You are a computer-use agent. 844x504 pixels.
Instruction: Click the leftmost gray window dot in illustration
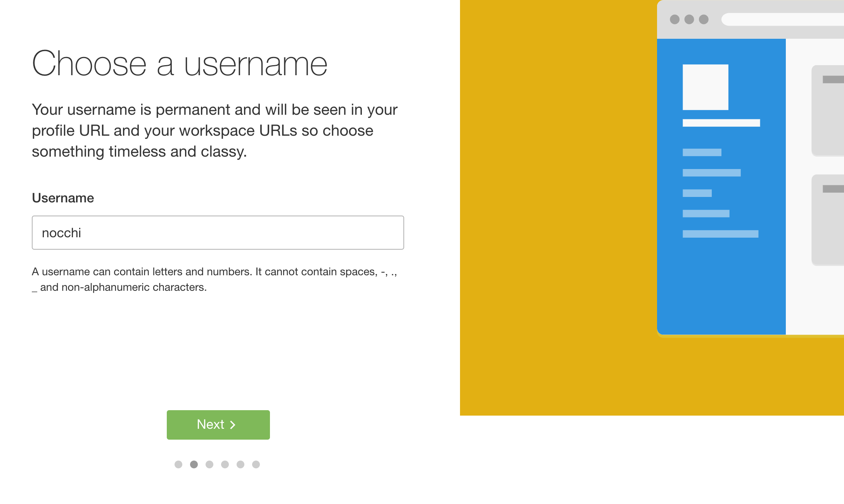pos(675,19)
